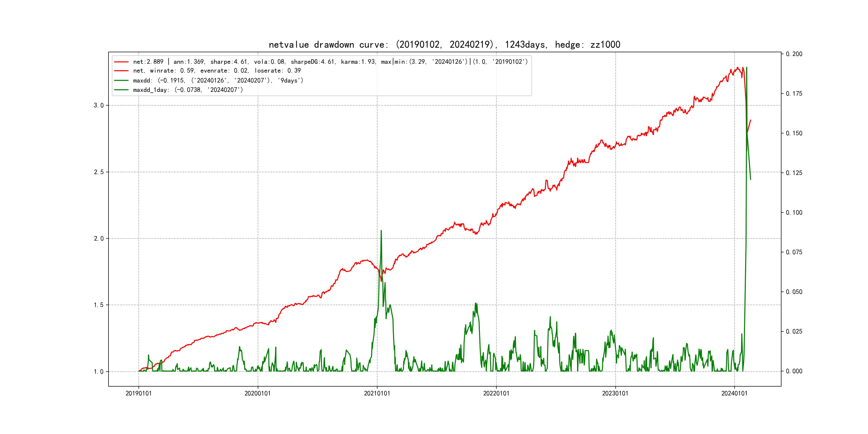The height and width of the screenshot is (434, 868).
Task: Click the chart title text
Action: point(444,44)
